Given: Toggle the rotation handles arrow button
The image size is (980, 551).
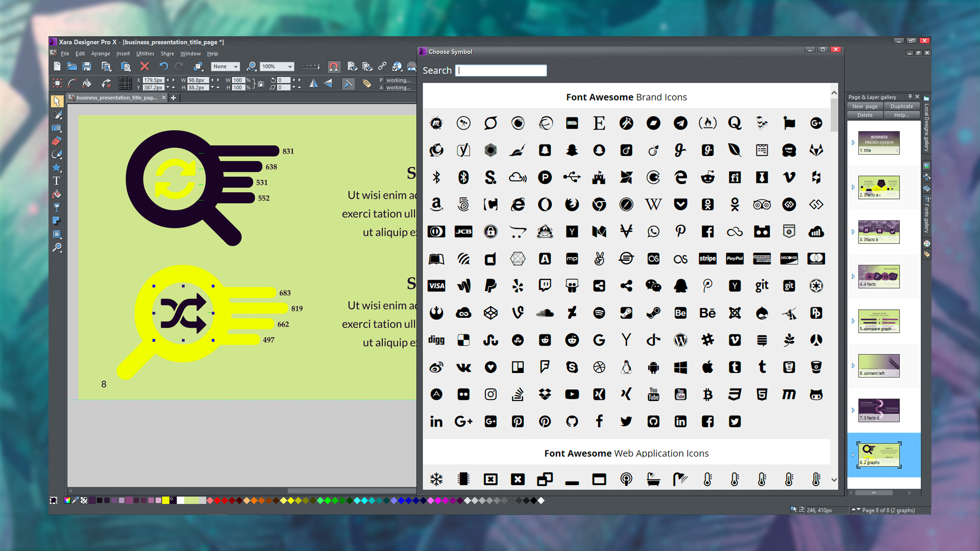Looking at the screenshot, I should [x=348, y=83].
